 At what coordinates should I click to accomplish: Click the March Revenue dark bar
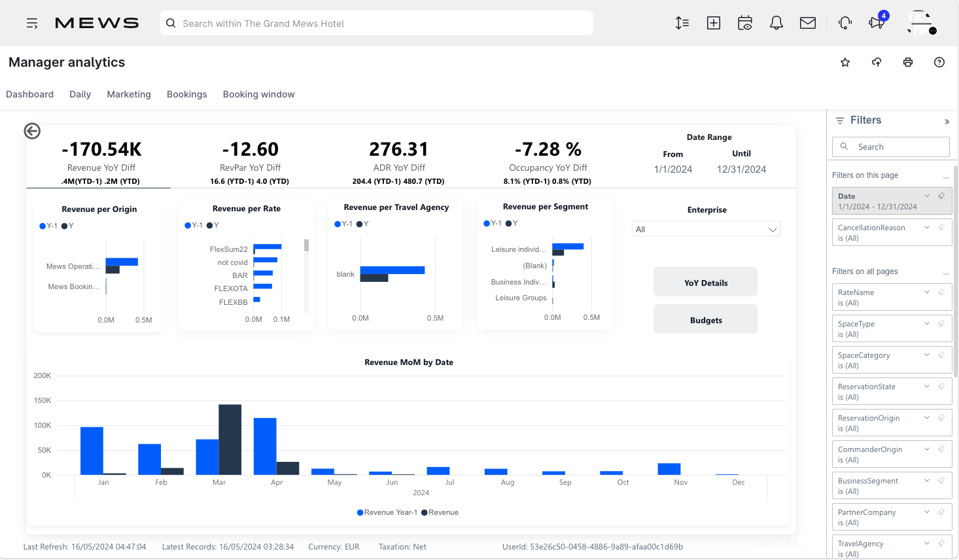230,440
